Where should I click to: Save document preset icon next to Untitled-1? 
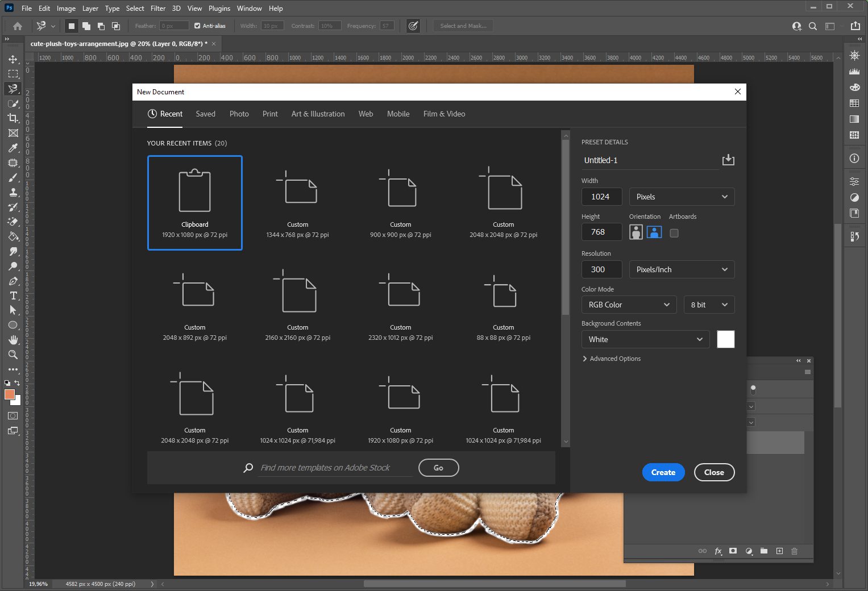(x=728, y=160)
